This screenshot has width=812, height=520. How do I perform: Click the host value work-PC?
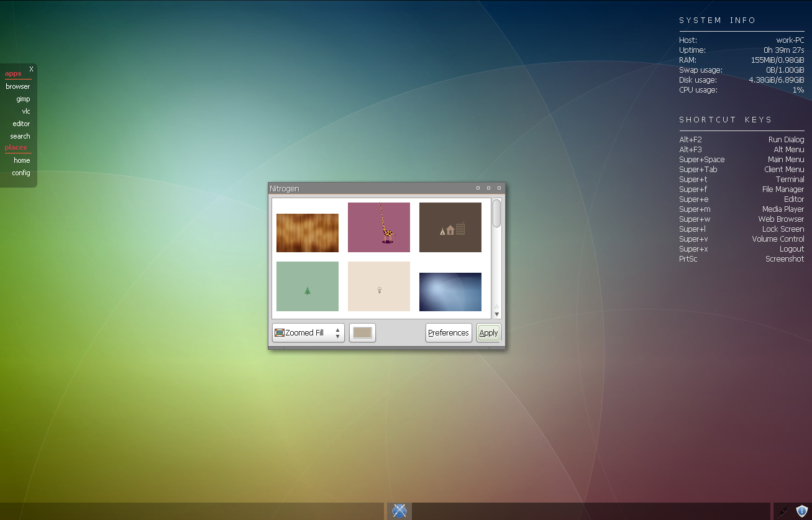790,40
